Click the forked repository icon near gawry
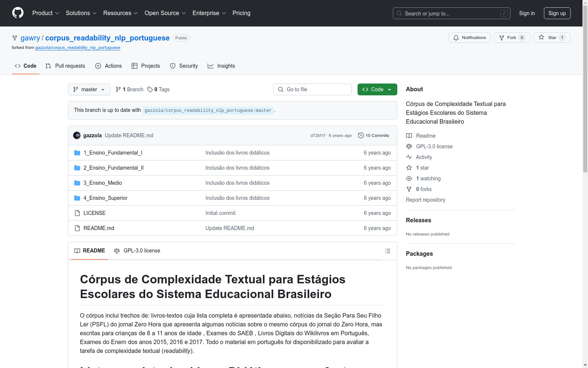Image resolution: width=588 pixels, height=368 pixels. click(x=15, y=38)
